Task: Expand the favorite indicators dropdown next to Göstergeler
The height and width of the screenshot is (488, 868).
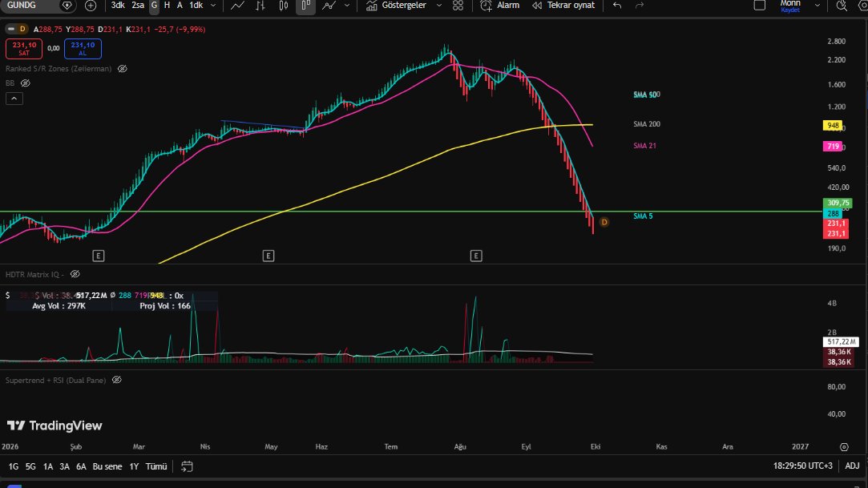Action: pos(439,6)
